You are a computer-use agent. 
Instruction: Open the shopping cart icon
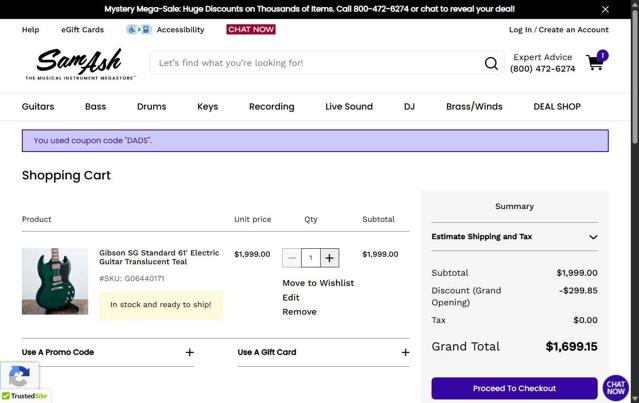596,62
